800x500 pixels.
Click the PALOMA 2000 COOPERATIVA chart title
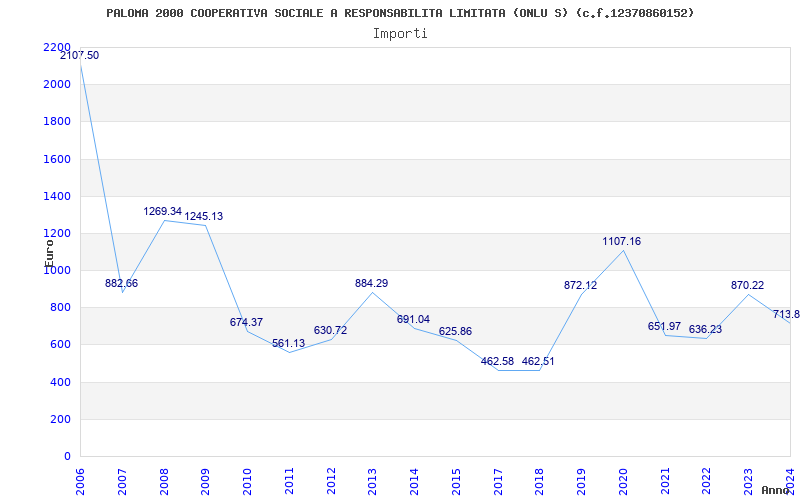click(400, 13)
